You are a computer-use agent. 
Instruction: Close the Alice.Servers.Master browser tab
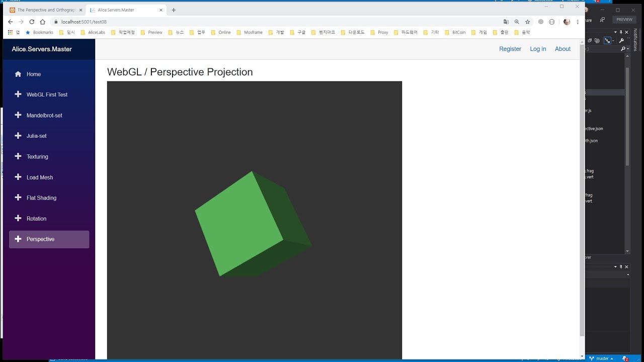point(160,10)
